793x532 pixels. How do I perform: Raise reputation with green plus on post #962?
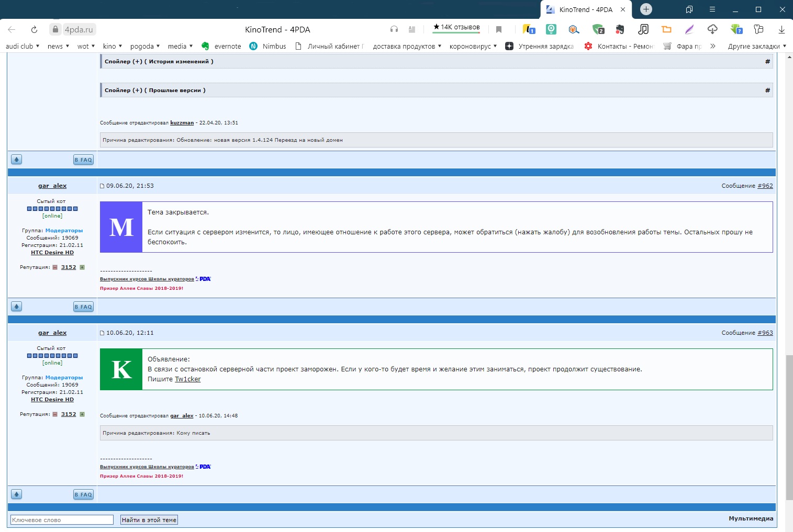click(82, 267)
